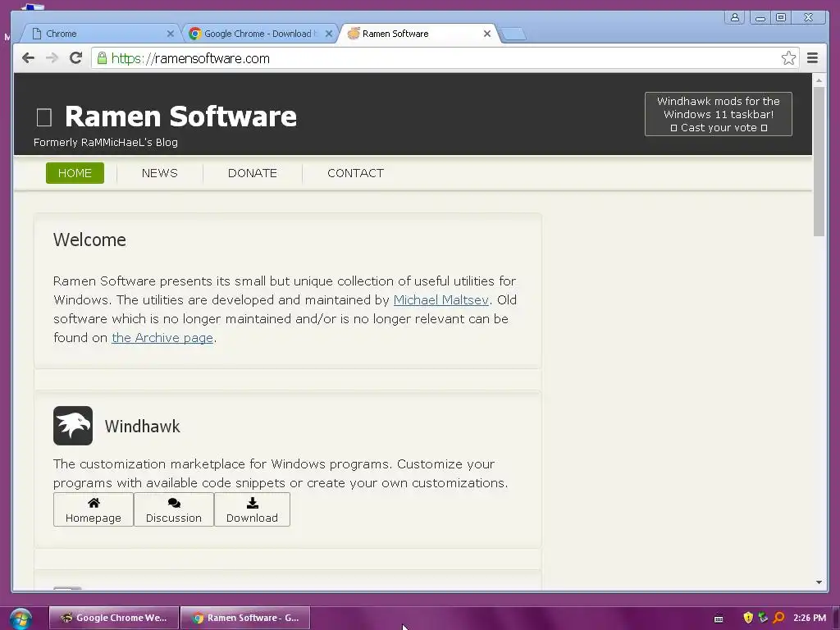
Task: Open the NEWS menu item
Action: [x=160, y=173]
